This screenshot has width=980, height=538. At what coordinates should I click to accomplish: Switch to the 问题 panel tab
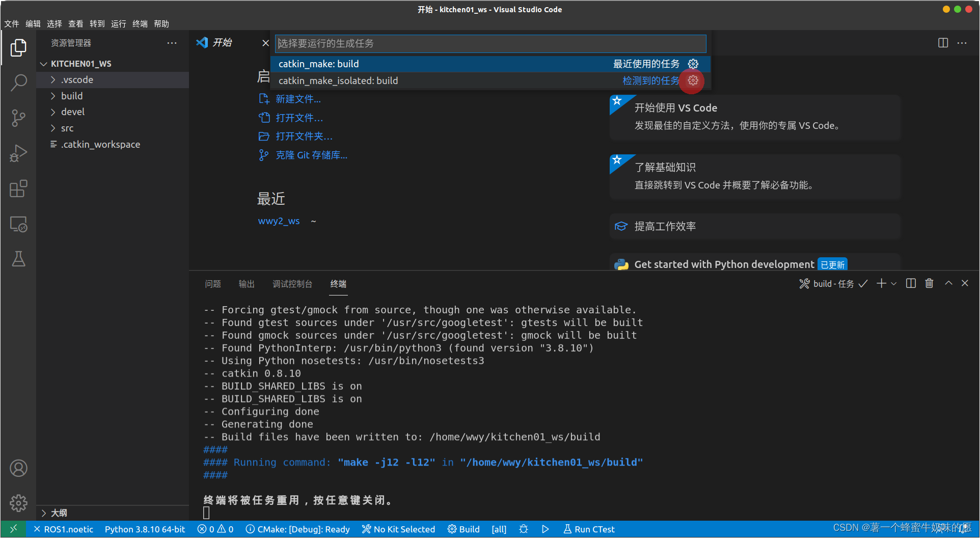[x=213, y=284]
